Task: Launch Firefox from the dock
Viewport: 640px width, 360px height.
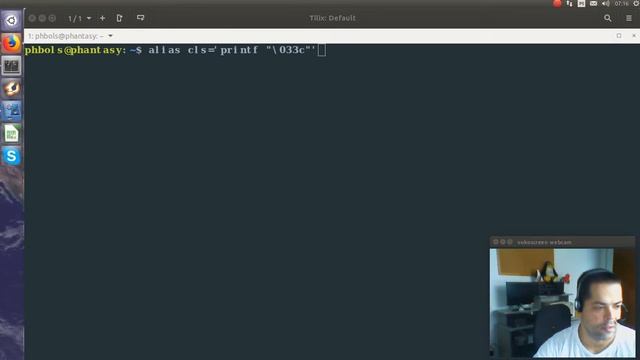Action: click(x=11, y=42)
